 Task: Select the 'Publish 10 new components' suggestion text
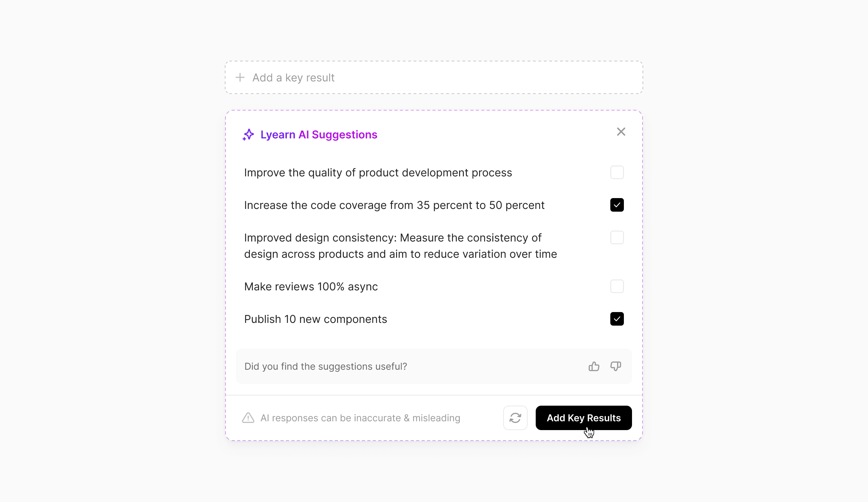(x=315, y=320)
